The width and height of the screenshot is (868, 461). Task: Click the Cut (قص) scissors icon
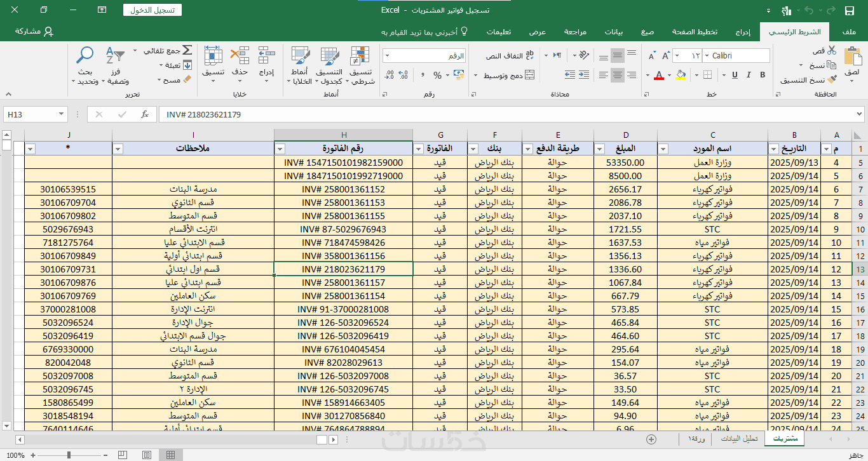pos(832,50)
